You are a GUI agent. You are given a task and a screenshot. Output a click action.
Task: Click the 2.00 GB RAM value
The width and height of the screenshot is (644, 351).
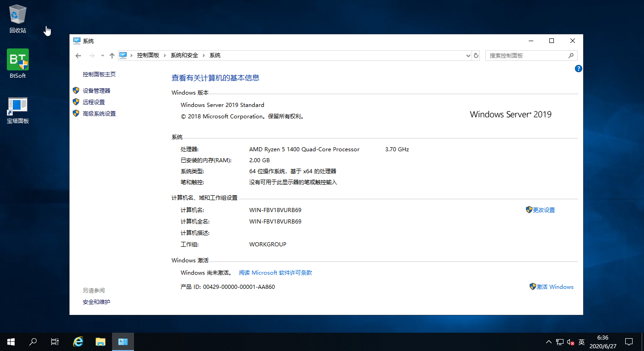coord(259,160)
